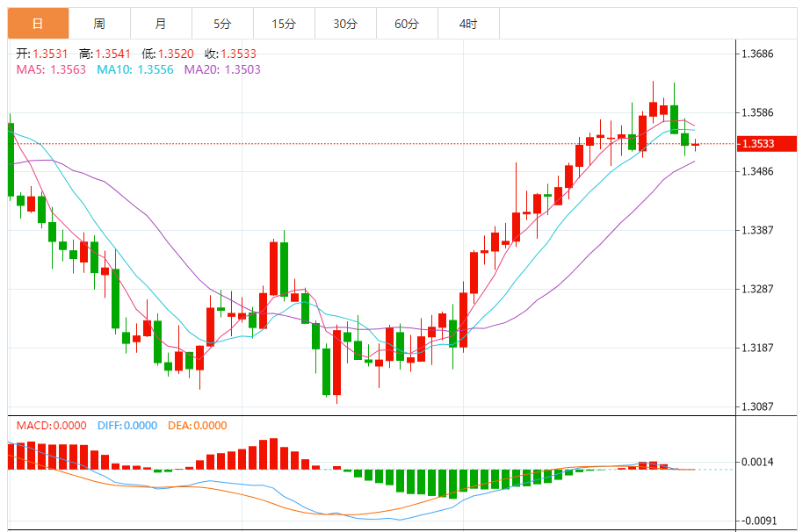Screen dimensions: 810x532
Task: Click the tallest red MACD histogram bar
Action: (273, 454)
